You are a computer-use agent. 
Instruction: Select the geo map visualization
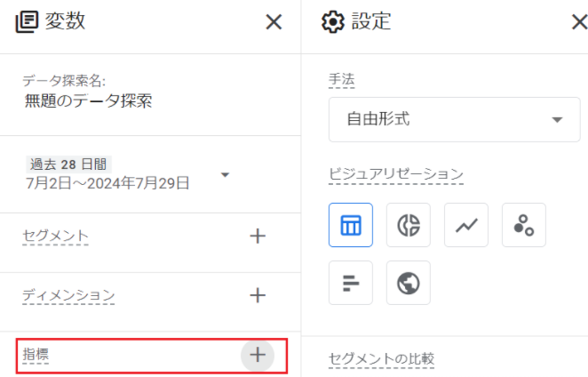coord(409,283)
